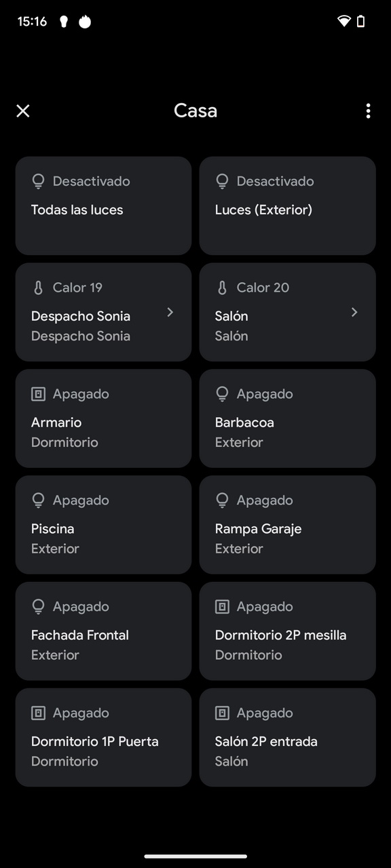The height and width of the screenshot is (868, 391).
Task: Toggle the Rampa Garaje light
Action: pyautogui.click(x=287, y=525)
